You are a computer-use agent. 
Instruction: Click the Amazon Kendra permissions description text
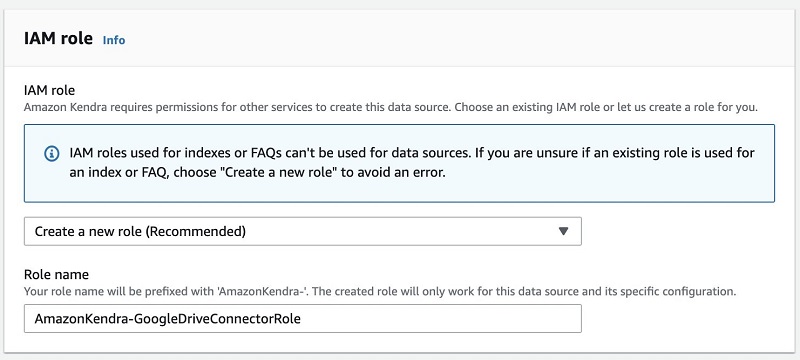click(x=391, y=108)
